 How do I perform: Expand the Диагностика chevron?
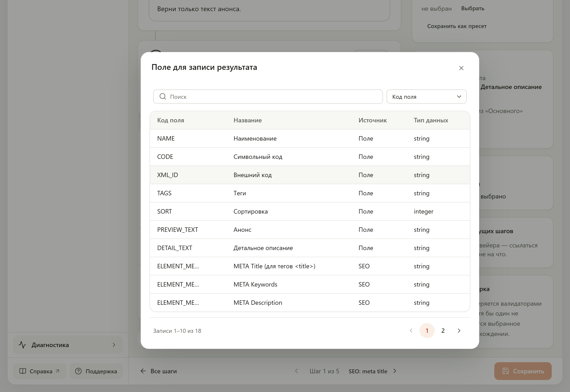(x=114, y=345)
